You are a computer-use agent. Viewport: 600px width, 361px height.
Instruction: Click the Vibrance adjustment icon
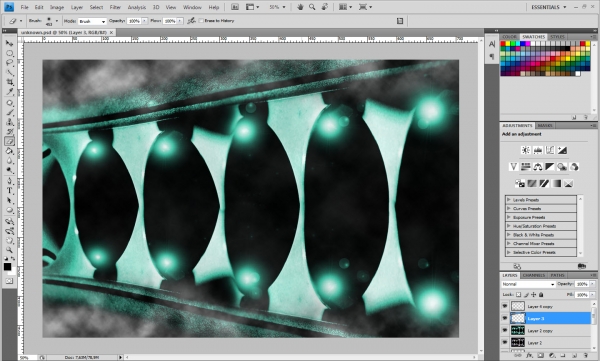514,167
